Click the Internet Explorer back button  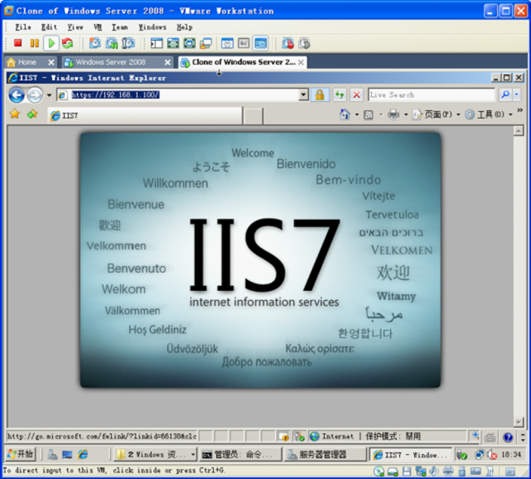17,95
